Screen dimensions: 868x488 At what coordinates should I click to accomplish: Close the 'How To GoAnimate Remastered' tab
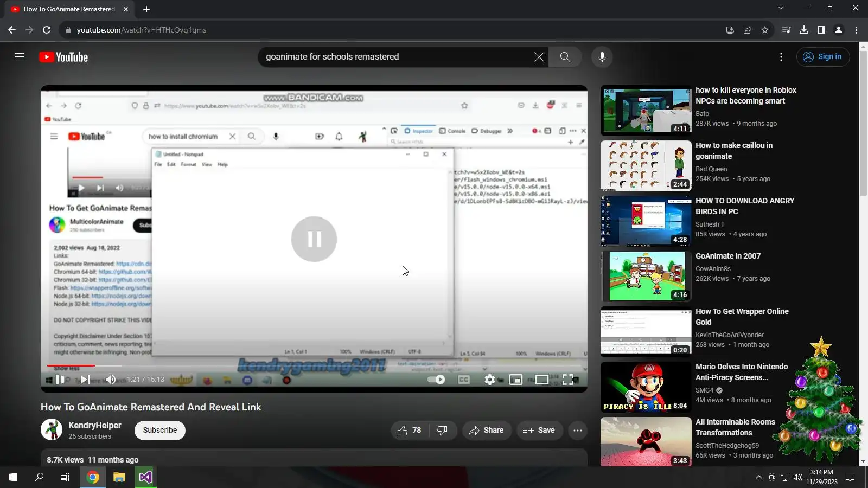pyautogui.click(x=126, y=9)
